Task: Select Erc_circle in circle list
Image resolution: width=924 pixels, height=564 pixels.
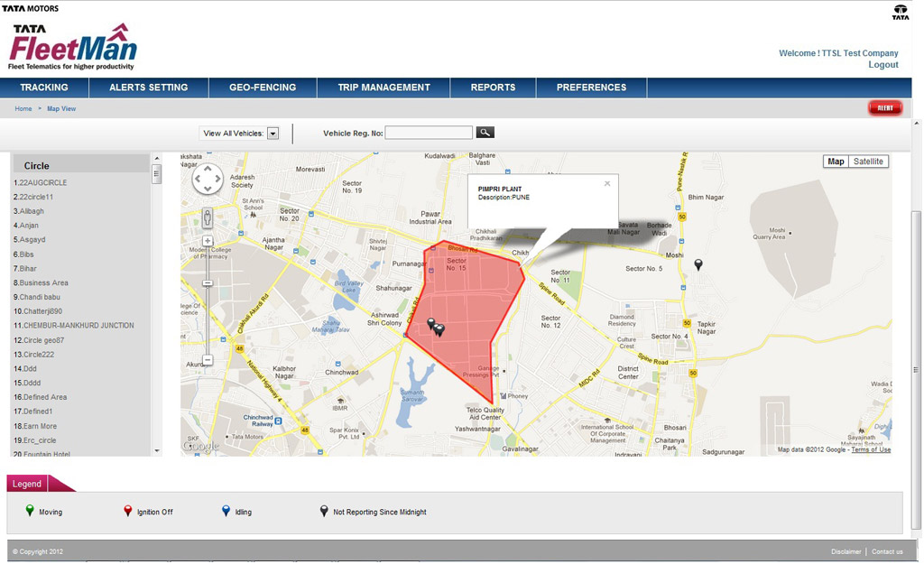Action: coord(35,441)
